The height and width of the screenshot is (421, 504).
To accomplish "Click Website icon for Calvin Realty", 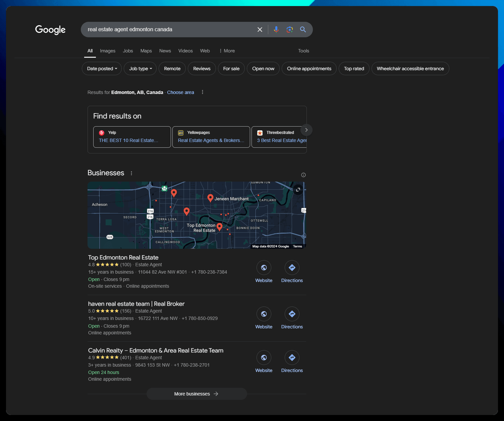I will click(264, 358).
